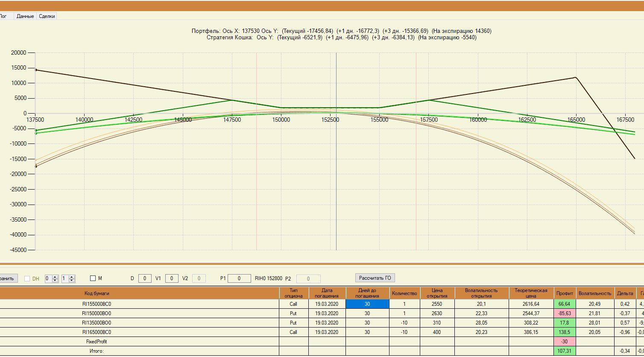Screen dimensions: 644x357
Task: Select the RI165000BC0 Call row
Action: [322, 332]
